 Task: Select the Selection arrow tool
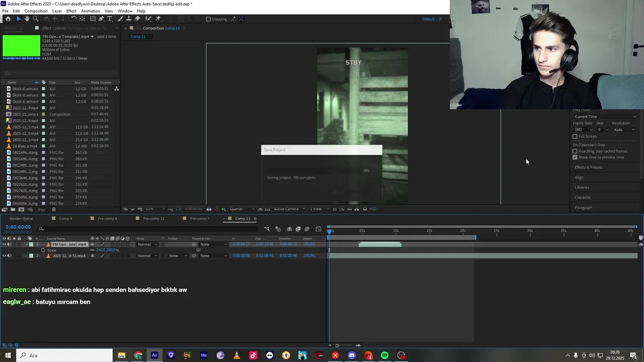[19, 19]
